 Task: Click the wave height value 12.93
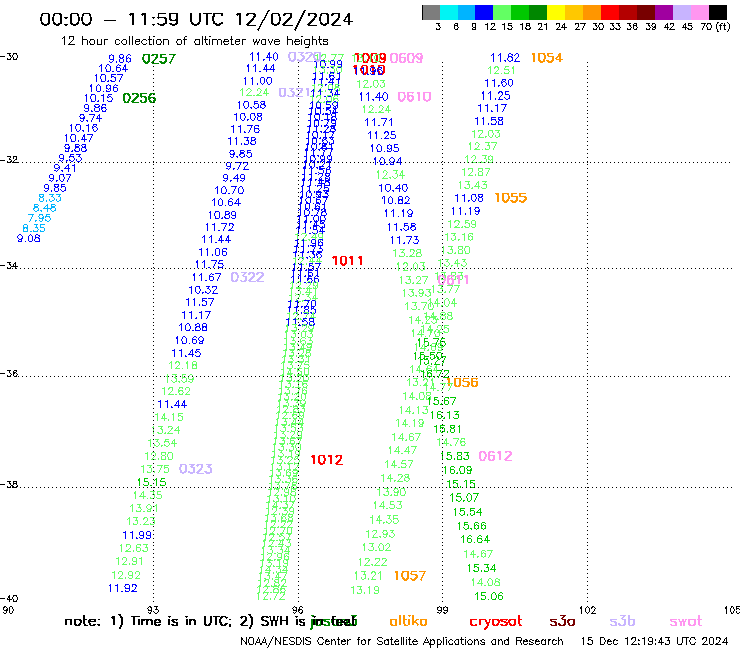(380, 534)
